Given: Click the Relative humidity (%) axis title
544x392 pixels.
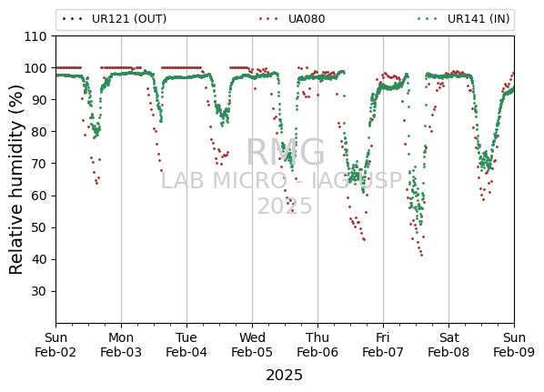Looking at the screenshot, I should click(x=16, y=180).
